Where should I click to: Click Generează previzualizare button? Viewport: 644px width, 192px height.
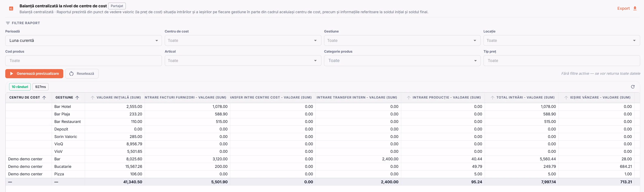(34, 74)
